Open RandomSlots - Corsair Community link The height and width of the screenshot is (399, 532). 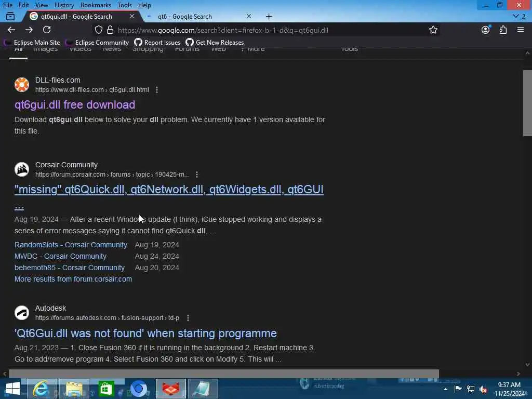[71, 245]
